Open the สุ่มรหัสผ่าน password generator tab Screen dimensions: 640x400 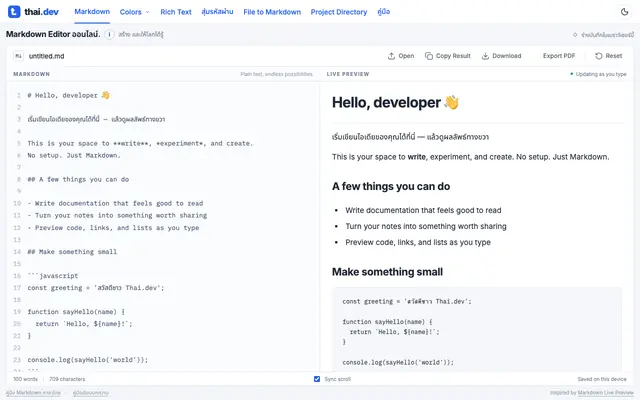click(217, 12)
